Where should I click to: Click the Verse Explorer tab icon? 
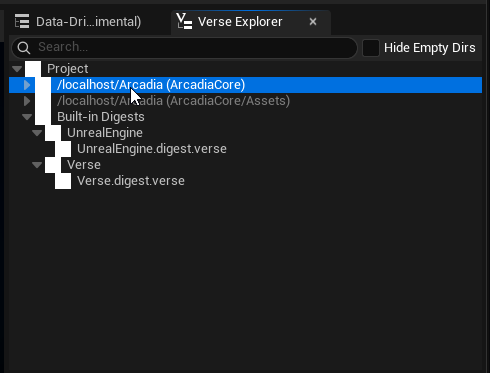184,21
